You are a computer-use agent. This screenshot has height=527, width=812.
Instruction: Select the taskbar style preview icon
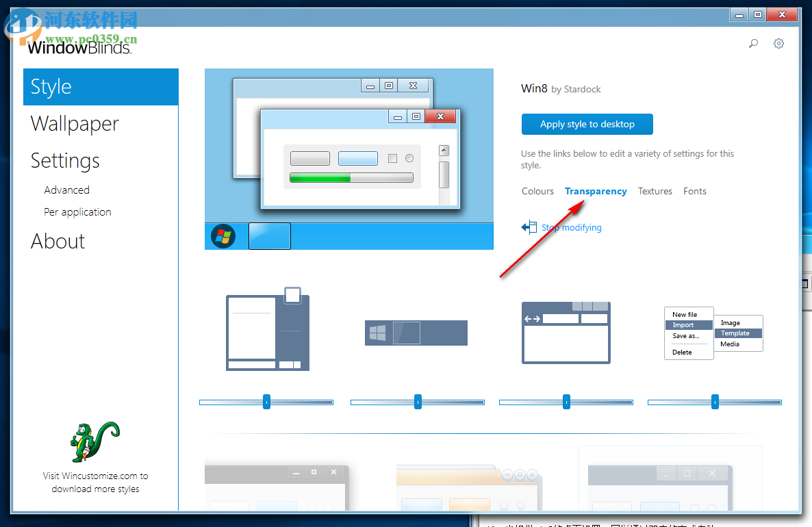pyautogui.click(x=416, y=333)
